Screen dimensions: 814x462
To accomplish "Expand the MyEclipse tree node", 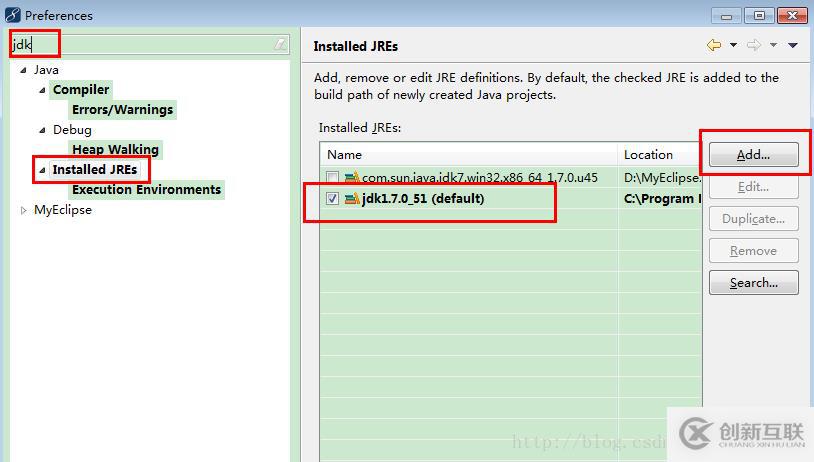I will coord(23,210).
